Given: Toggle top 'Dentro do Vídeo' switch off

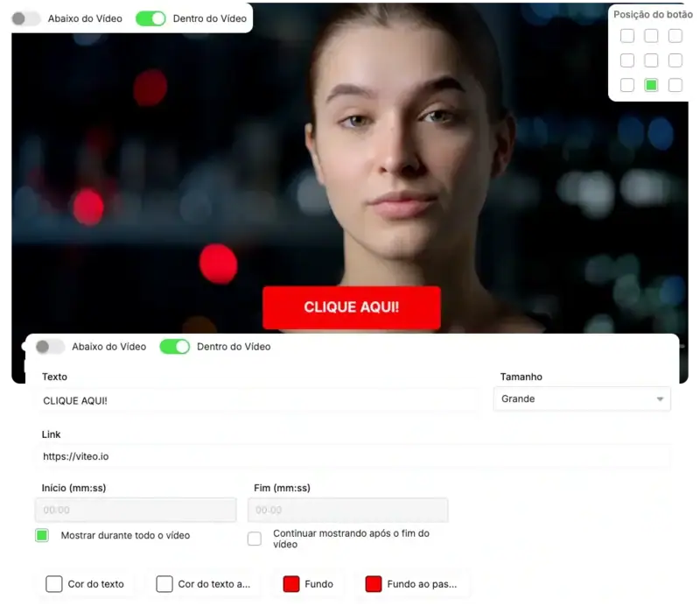Looking at the screenshot, I should (x=150, y=18).
